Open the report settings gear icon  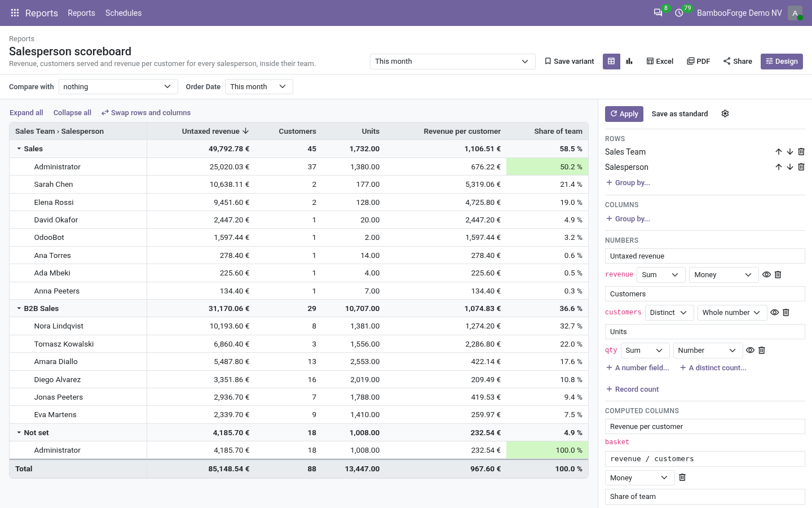coord(725,113)
